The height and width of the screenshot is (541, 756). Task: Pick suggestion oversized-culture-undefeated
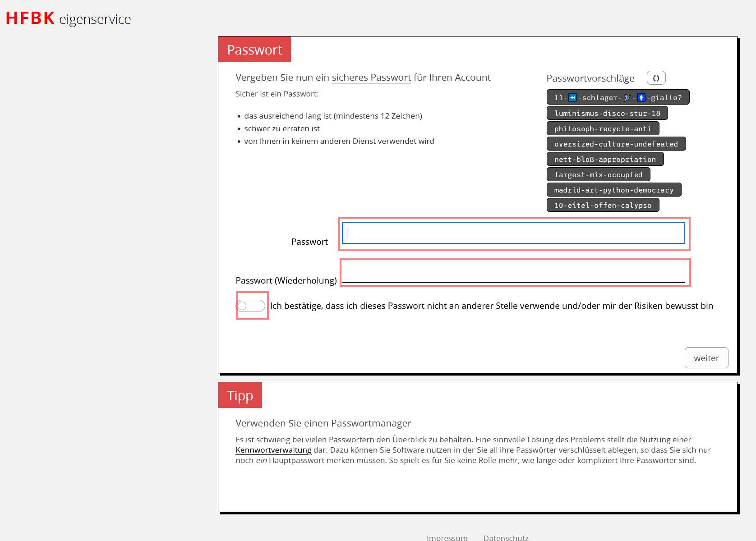point(616,144)
